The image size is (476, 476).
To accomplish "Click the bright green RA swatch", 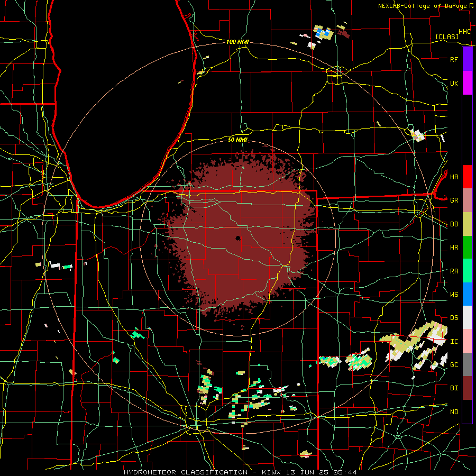I will pyautogui.click(x=467, y=270).
